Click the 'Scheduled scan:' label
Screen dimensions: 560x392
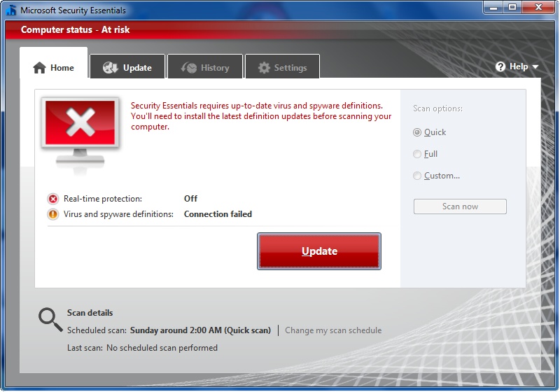pyautogui.click(x=97, y=330)
